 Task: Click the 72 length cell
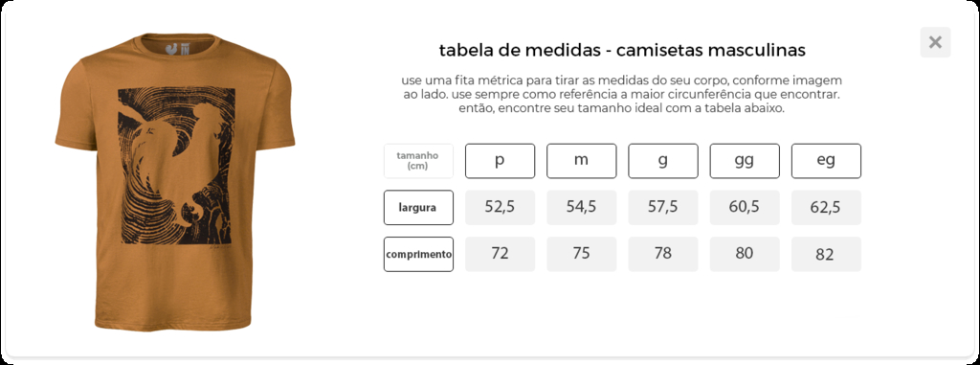click(500, 254)
